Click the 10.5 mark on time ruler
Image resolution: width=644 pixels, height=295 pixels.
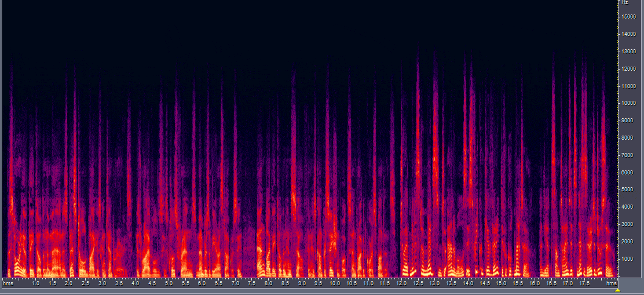coord(352,283)
